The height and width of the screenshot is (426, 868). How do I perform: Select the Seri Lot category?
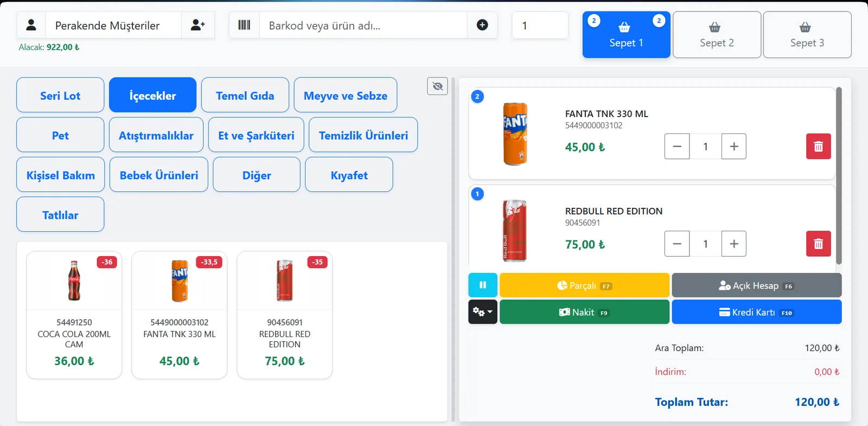coord(60,95)
